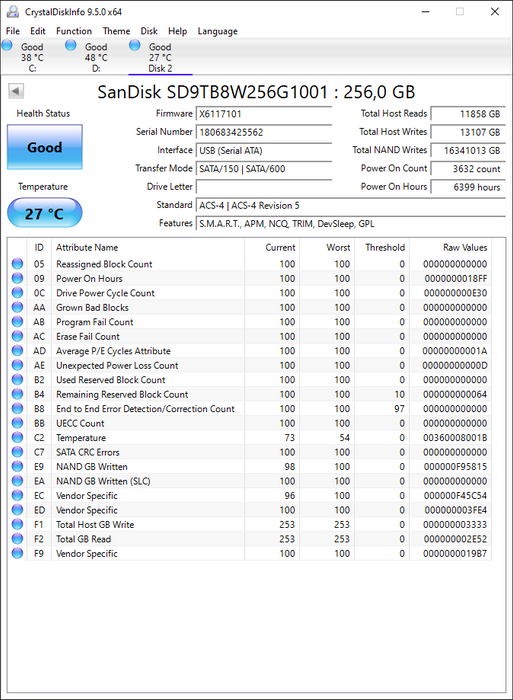This screenshot has width=513, height=700.
Task: Open the Function menu
Action: click(74, 31)
